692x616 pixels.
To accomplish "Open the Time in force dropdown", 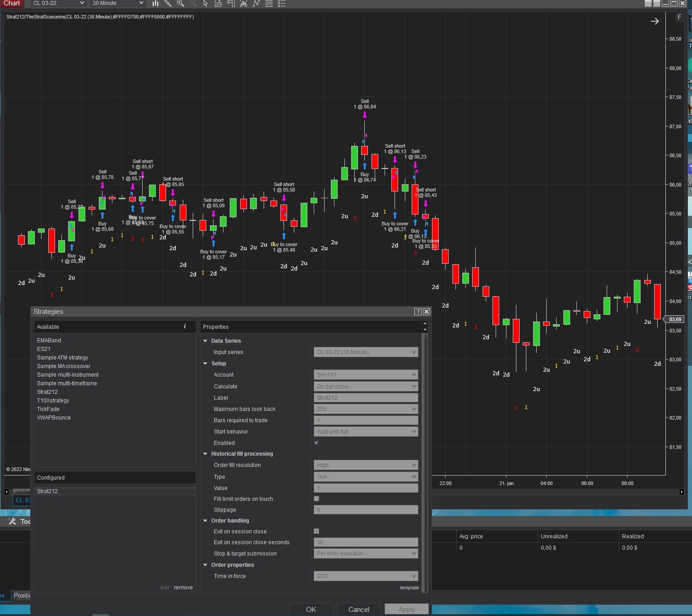I will (x=366, y=576).
